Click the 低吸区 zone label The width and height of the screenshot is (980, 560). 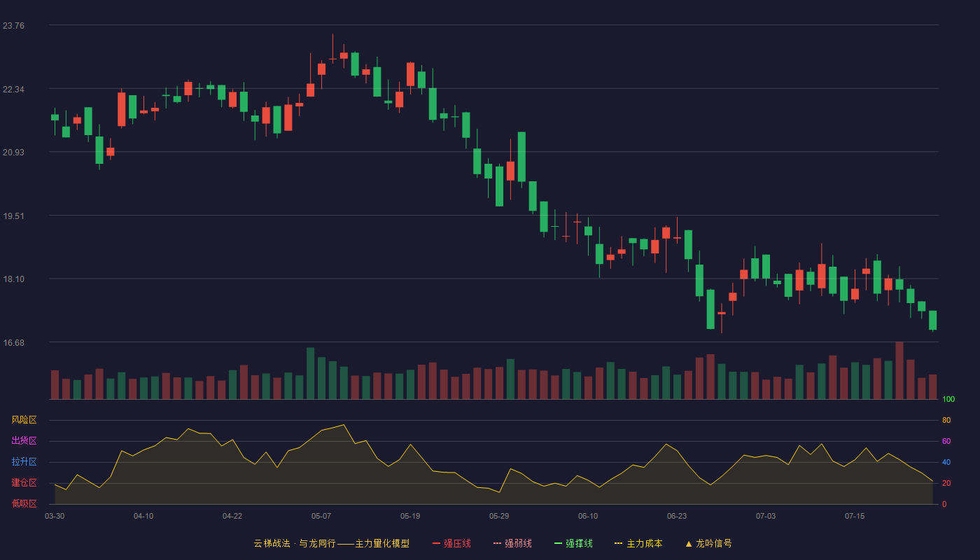tap(24, 503)
